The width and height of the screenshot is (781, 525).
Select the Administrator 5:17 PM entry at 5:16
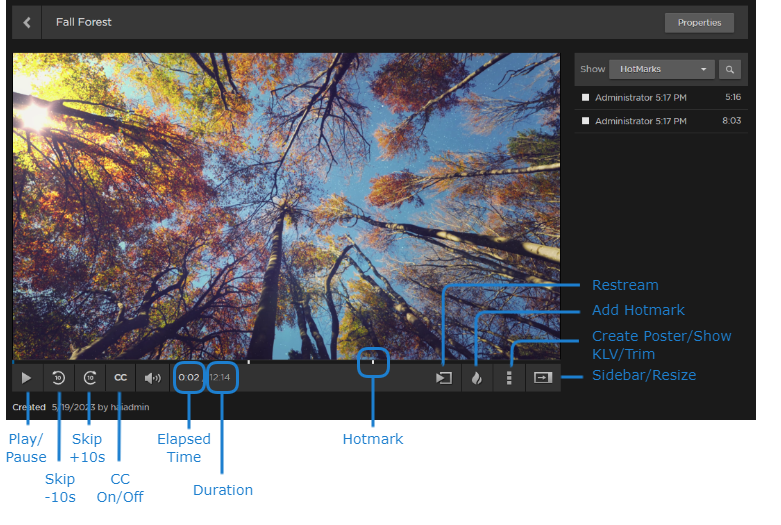point(640,97)
